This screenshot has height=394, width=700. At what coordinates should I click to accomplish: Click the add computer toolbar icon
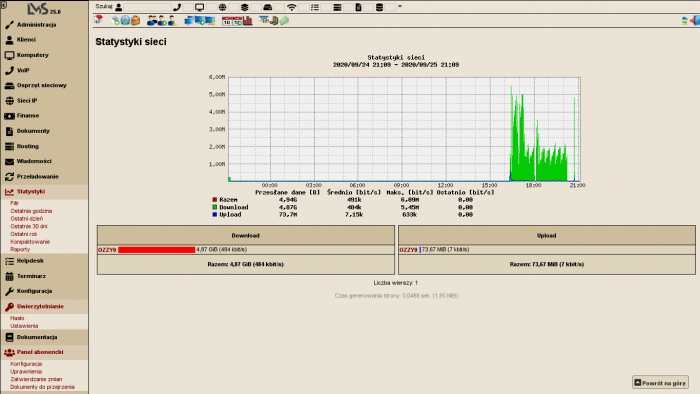(x=200, y=21)
